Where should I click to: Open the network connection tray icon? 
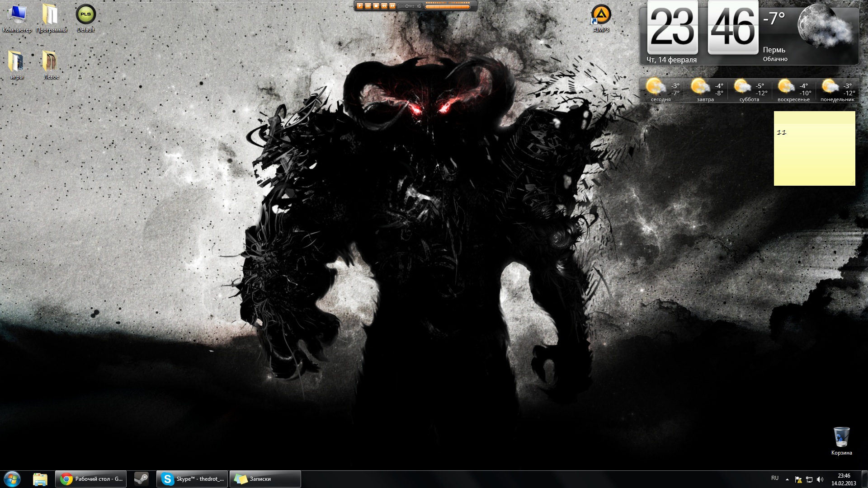coord(809,480)
